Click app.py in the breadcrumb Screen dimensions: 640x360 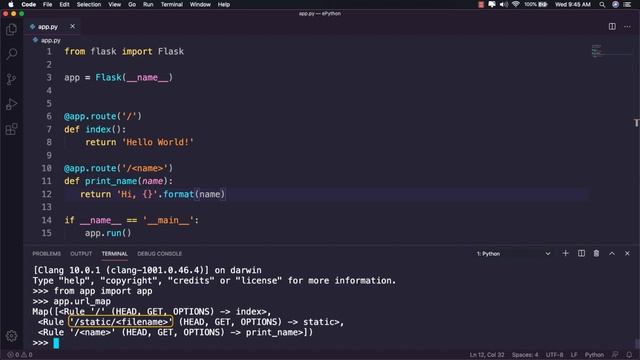coord(51,40)
